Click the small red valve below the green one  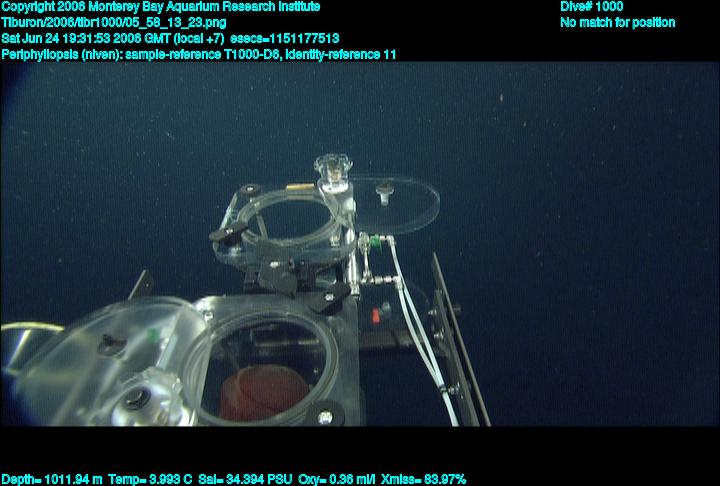coord(376,316)
